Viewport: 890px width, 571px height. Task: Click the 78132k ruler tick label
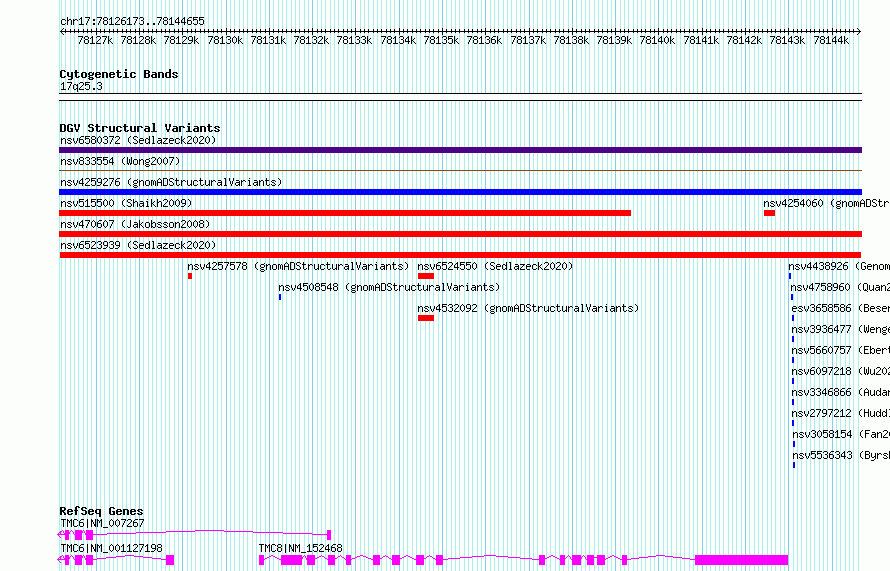coord(311,40)
